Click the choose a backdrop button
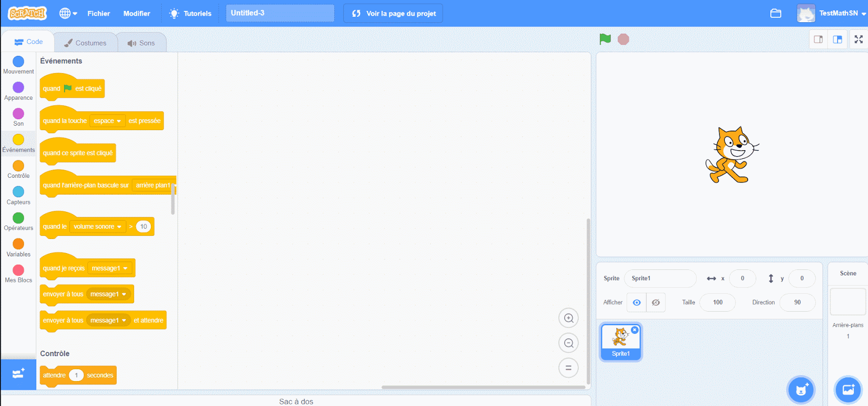 coord(848,389)
